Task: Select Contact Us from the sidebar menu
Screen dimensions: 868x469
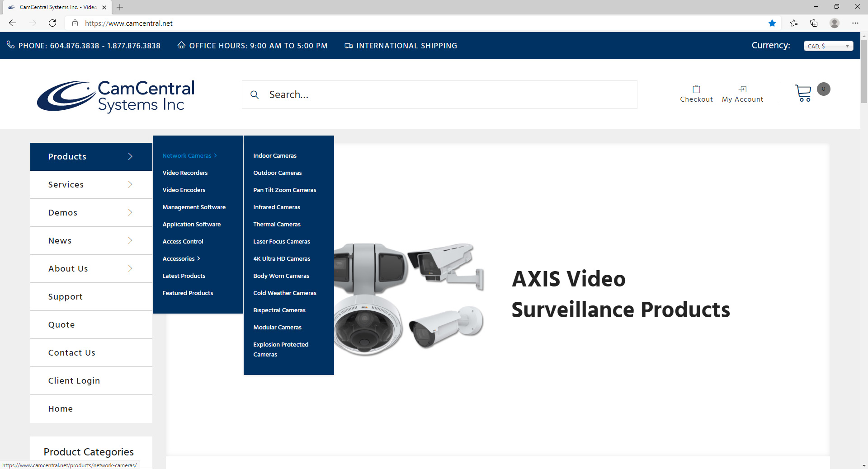Action: point(71,352)
